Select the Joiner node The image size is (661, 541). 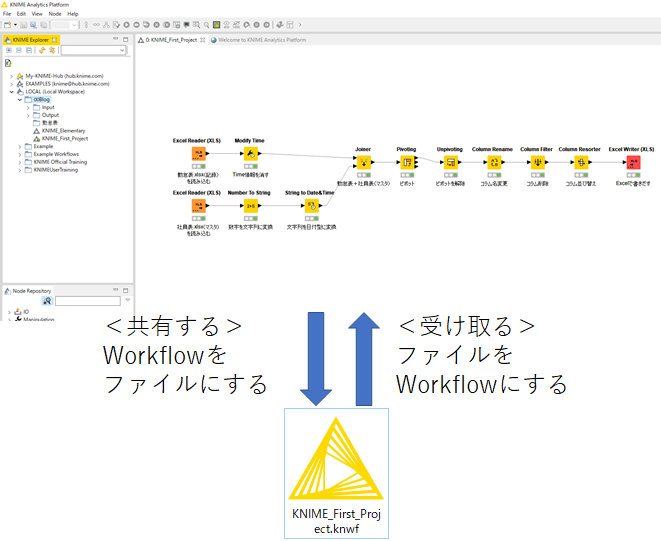pyautogui.click(x=364, y=162)
